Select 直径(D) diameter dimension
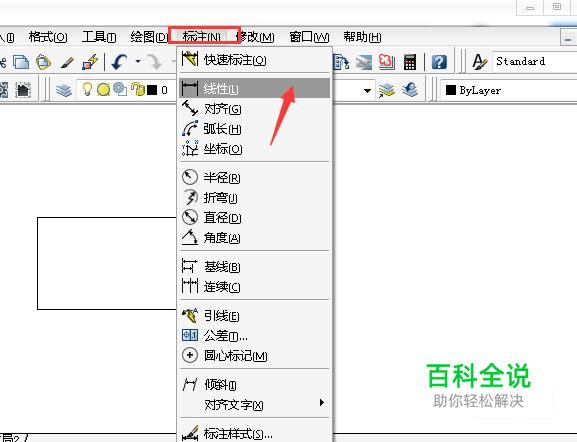The width and height of the screenshot is (577, 442). click(x=255, y=218)
